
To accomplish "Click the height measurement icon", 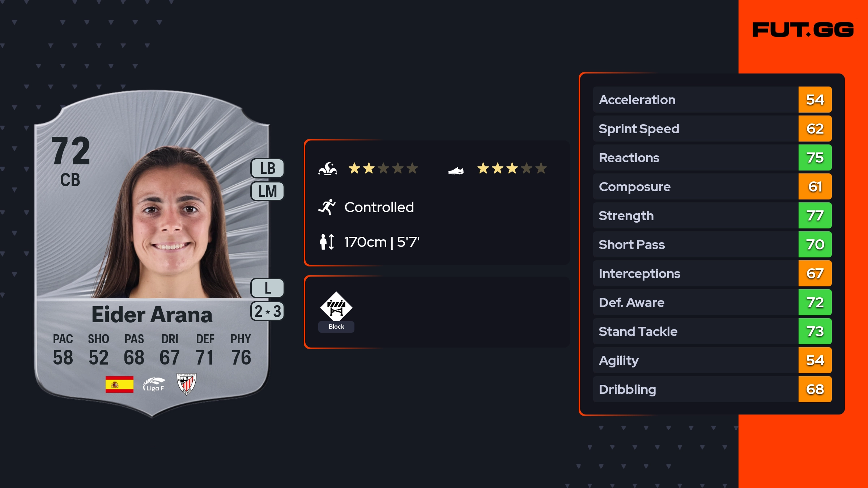I will click(327, 242).
